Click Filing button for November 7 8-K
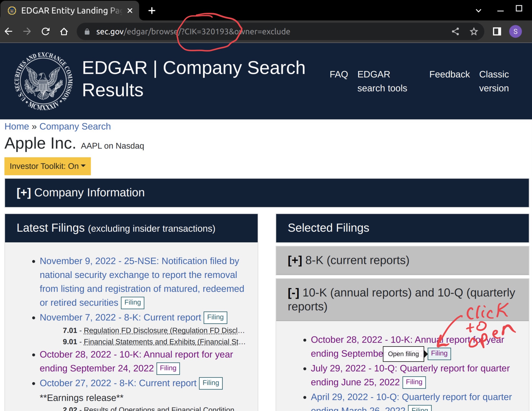The width and height of the screenshot is (532, 411). pyautogui.click(x=215, y=317)
